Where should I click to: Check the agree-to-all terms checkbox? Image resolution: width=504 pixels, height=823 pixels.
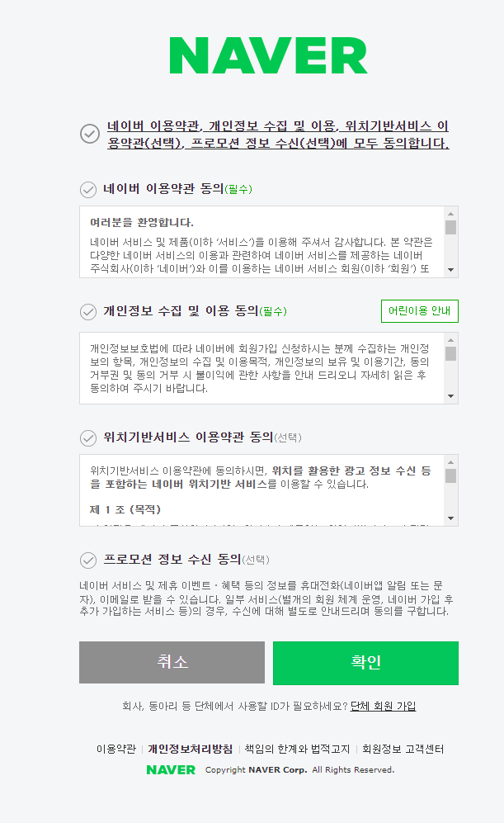pos(90,134)
